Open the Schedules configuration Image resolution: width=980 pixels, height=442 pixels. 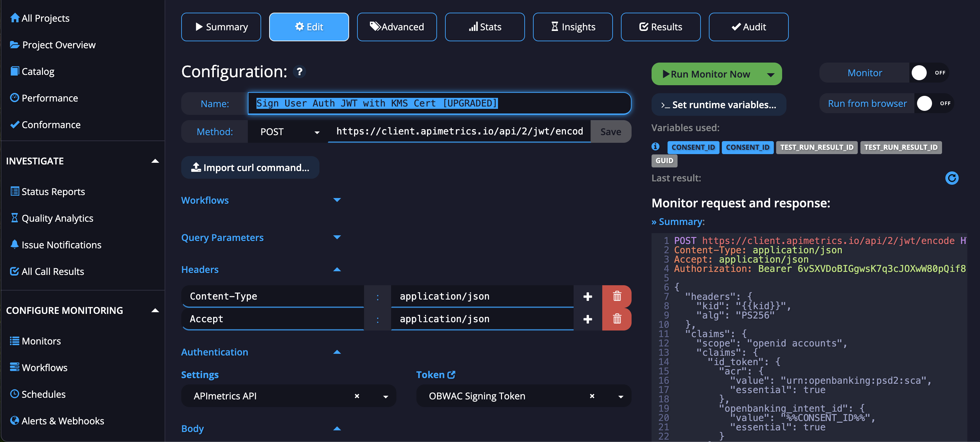(x=43, y=394)
